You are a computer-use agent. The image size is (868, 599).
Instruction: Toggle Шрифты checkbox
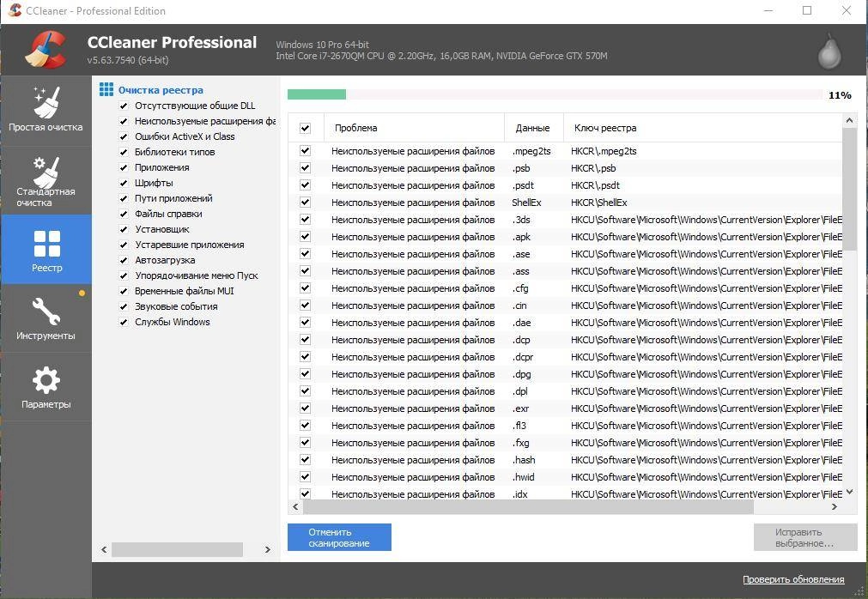click(x=124, y=183)
